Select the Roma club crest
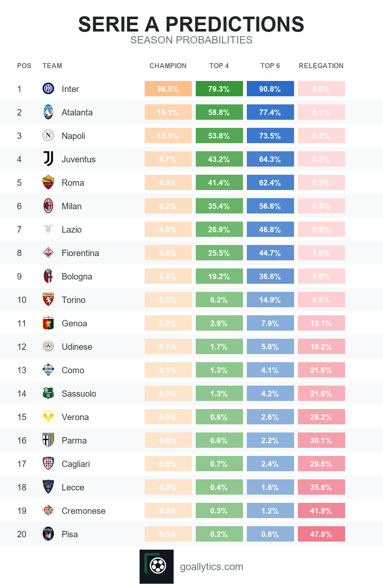This screenshot has height=588, width=383. point(49,182)
